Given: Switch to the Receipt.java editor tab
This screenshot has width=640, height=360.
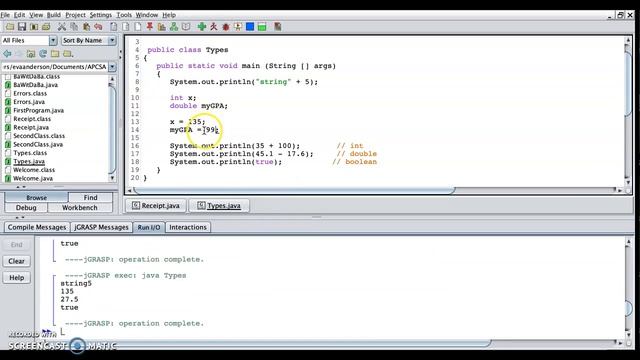Looking at the screenshot, I should pos(156,206).
